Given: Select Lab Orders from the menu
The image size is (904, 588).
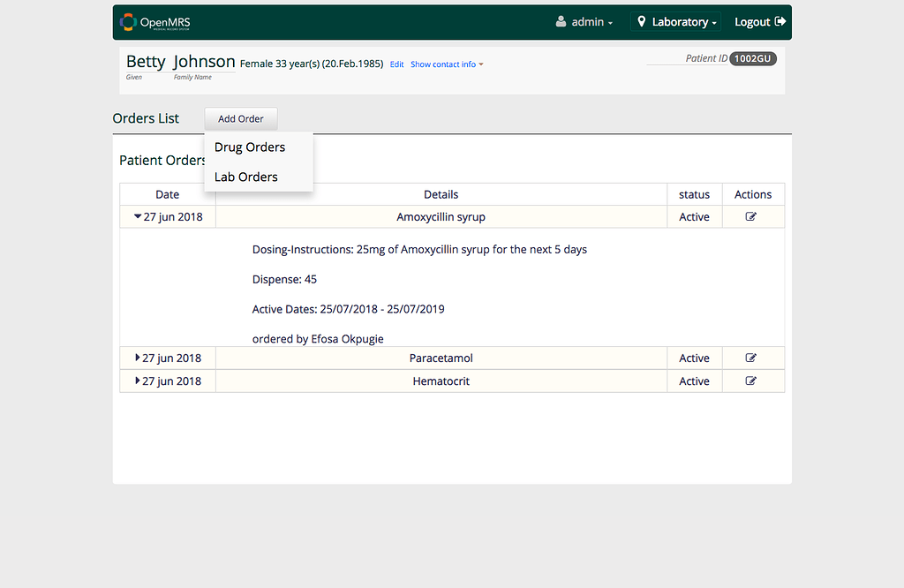Looking at the screenshot, I should point(245,177).
